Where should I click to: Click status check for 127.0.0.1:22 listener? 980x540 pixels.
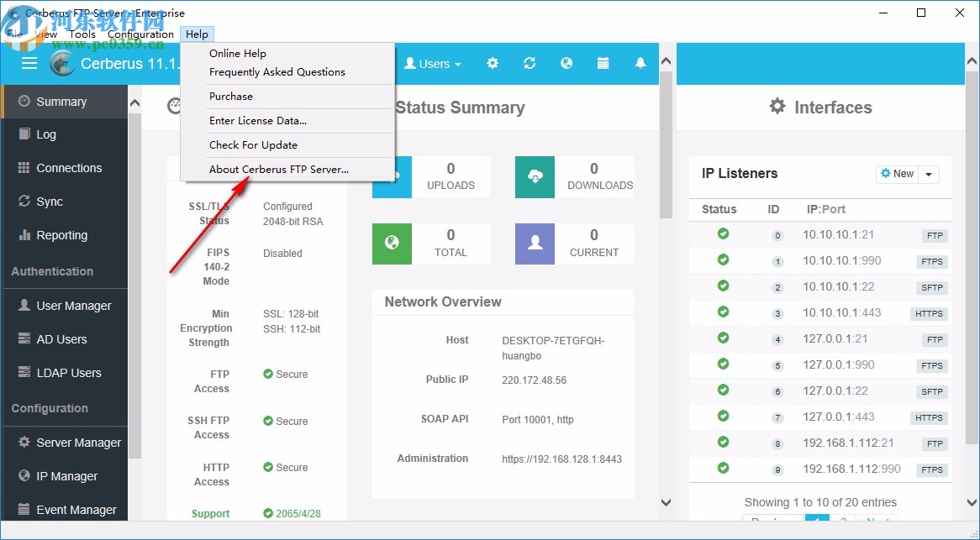[723, 391]
